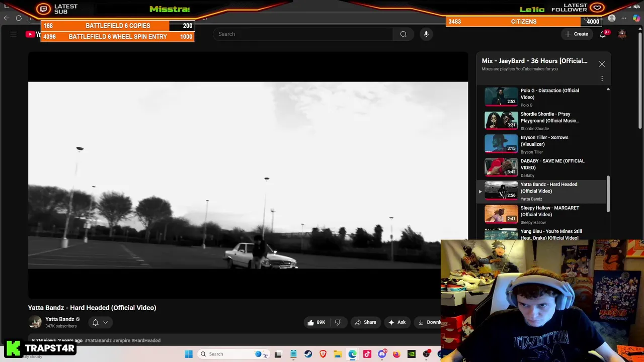
Task: Open the Copilot sidebar icon
Action: coord(636,19)
